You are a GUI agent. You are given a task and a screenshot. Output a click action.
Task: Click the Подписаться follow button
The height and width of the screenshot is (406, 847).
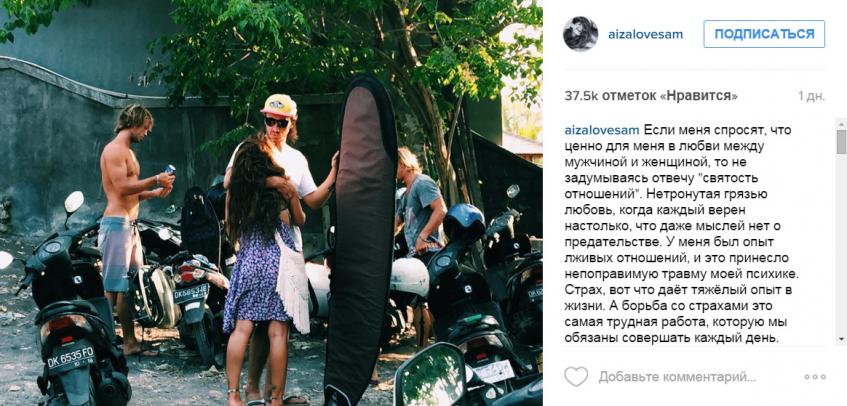click(x=764, y=34)
